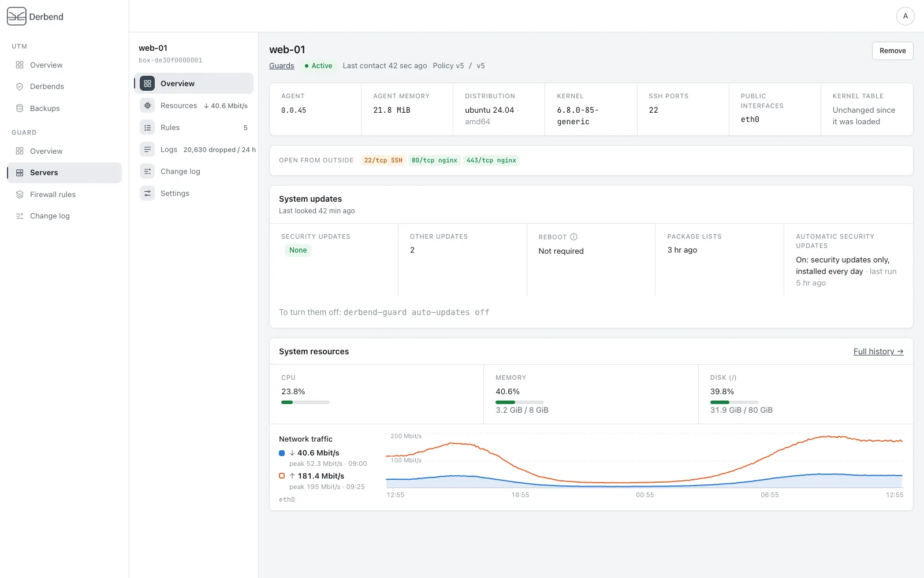924x578 pixels.
Task: Open the Full history link
Action: point(878,351)
